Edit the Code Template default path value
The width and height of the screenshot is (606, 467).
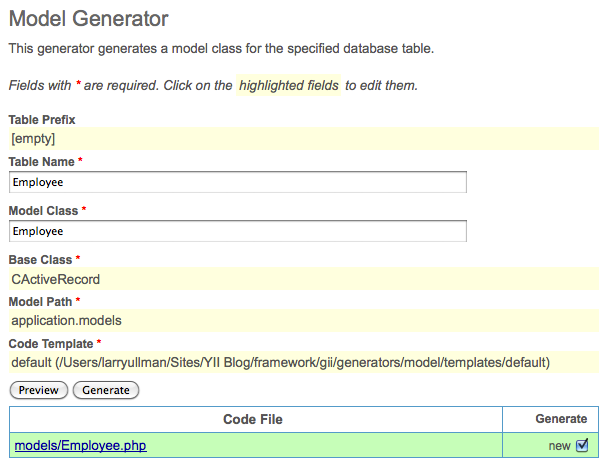coord(281,362)
